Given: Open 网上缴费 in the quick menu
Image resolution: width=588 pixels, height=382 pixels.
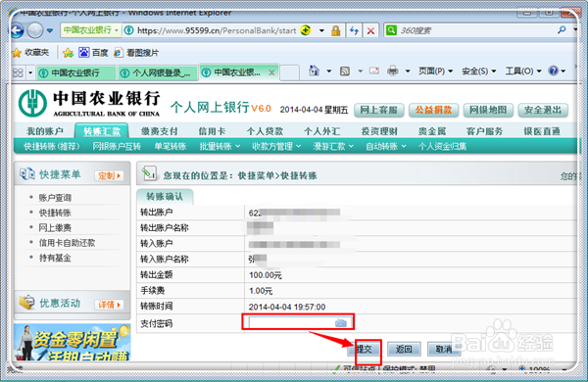Looking at the screenshot, I should tap(55, 227).
